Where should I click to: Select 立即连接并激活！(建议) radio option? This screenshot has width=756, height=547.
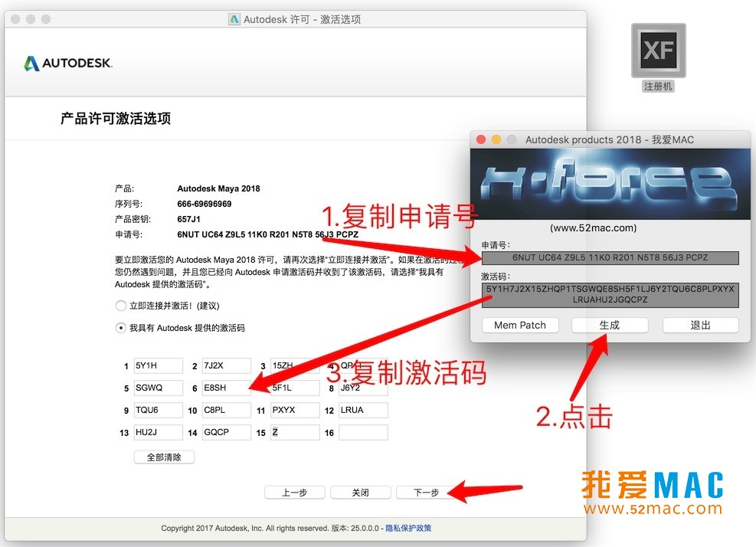click(x=120, y=306)
